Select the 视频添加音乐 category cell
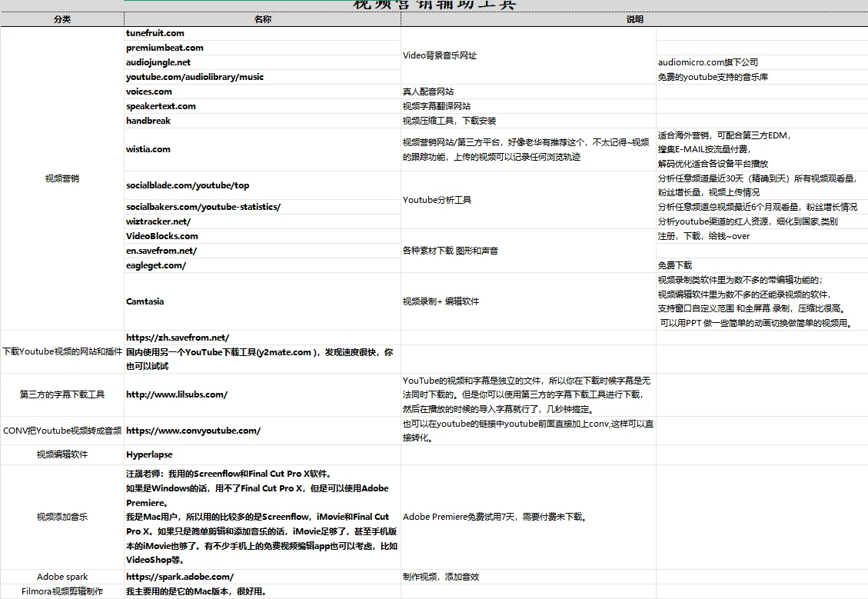Screen dimensions: 868x599 (x=62, y=517)
